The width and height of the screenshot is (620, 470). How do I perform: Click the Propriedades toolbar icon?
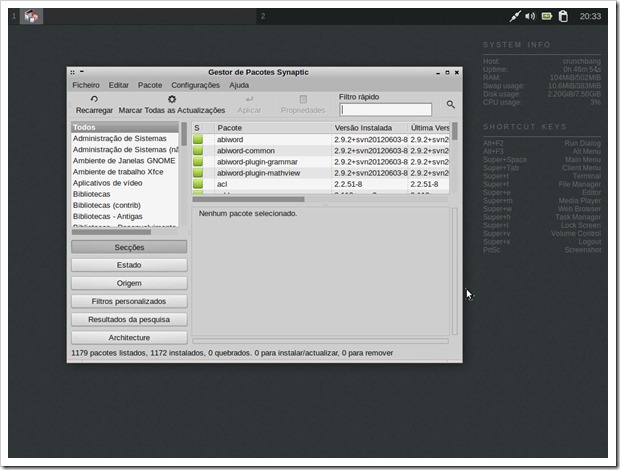[x=303, y=99]
